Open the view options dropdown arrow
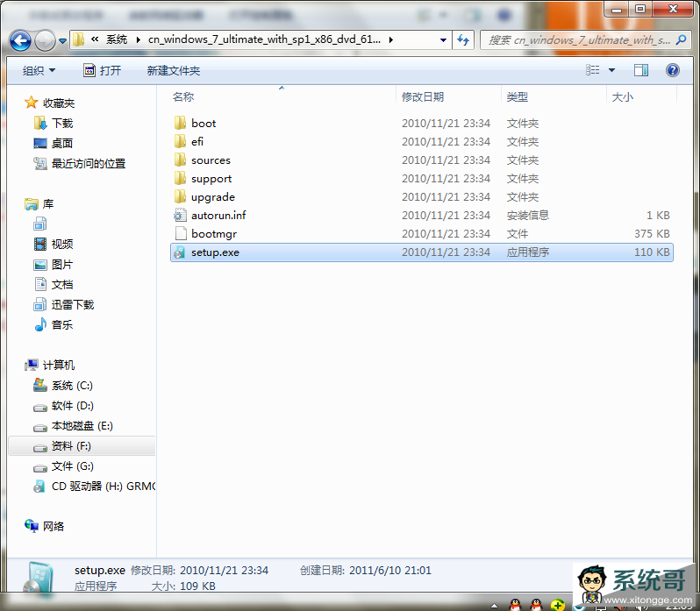This screenshot has height=611, width=700. point(611,70)
